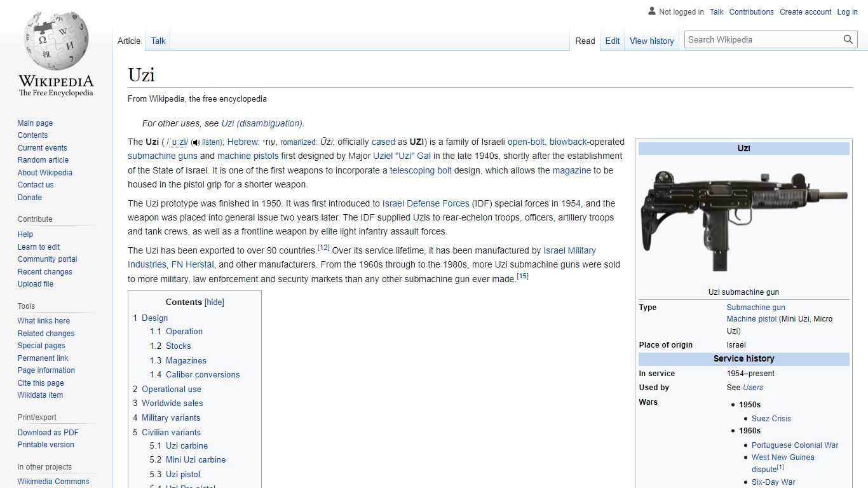Open Israel Defense Forces link
Image resolution: width=868 pixels, height=488 pixels.
point(426,203)
